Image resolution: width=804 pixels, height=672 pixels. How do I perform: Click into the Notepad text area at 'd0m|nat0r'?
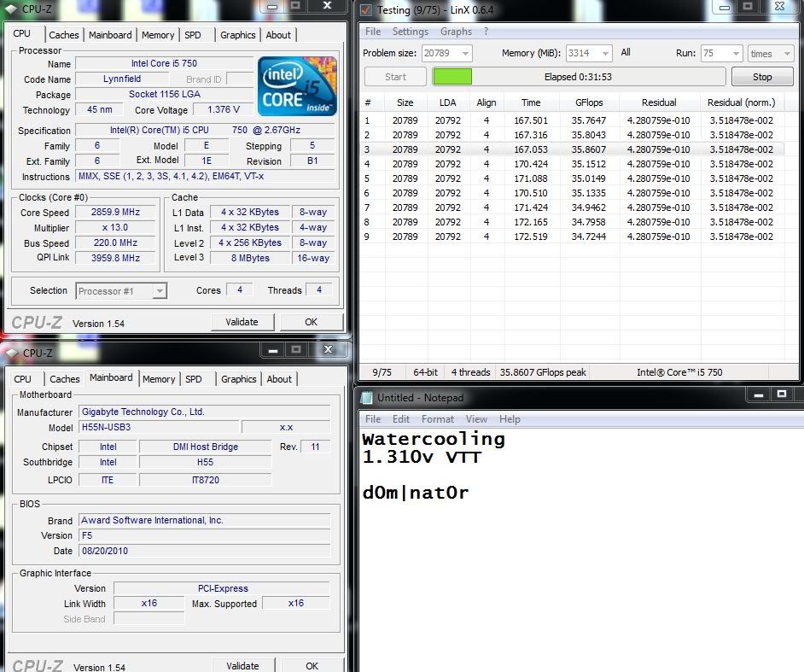coord(416,493)
